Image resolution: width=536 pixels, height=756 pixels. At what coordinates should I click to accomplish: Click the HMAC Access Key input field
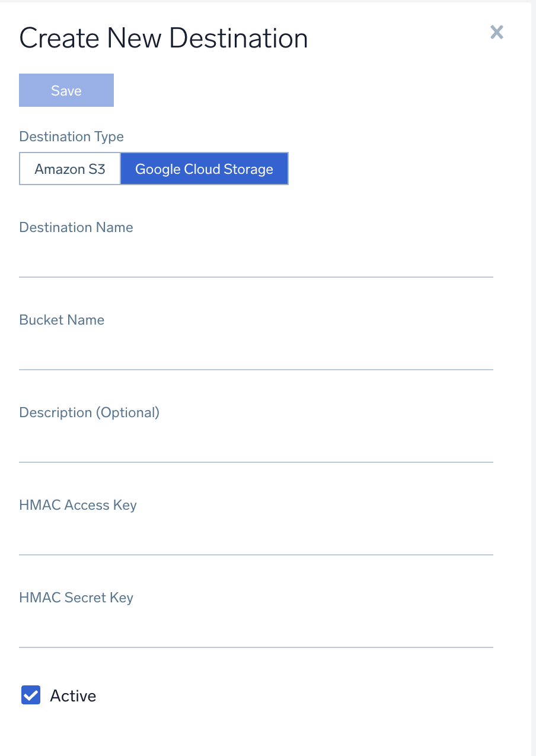255,545
